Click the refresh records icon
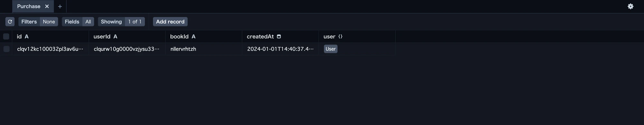This screenshot has width=644, height=125. coord(10,22)
